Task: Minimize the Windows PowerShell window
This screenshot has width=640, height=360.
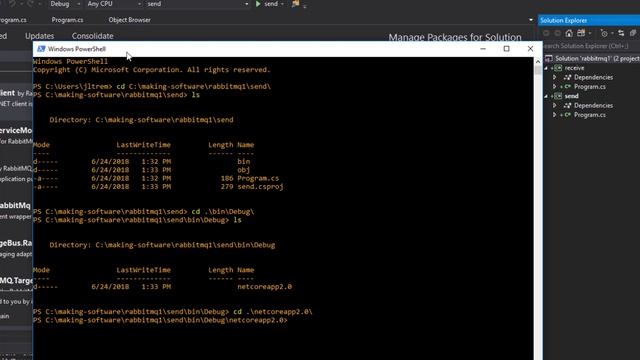Action: [x=483, y=49]
